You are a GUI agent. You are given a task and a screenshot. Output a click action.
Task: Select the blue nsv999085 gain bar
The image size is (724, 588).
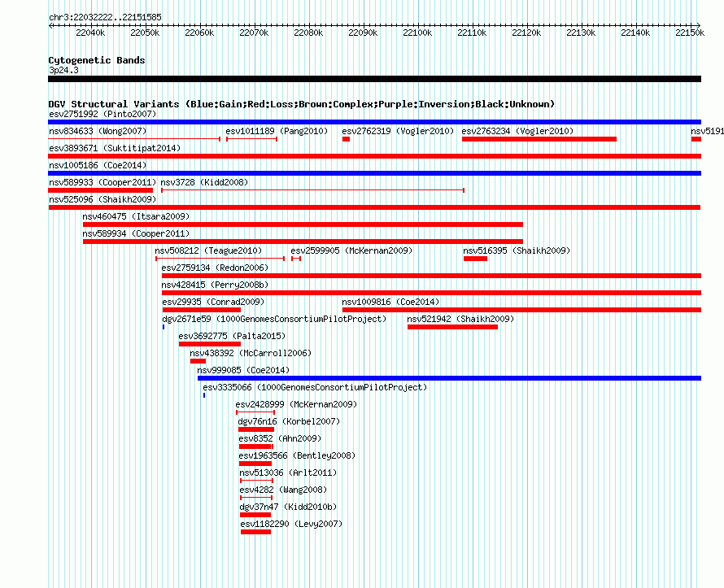(449, 378)
